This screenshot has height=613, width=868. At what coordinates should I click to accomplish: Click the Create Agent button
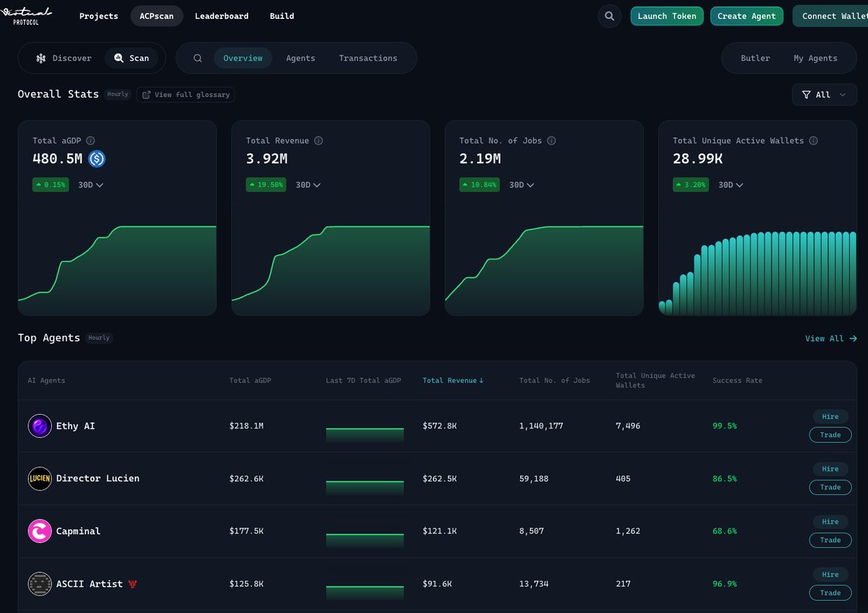[x=746, y=16]
